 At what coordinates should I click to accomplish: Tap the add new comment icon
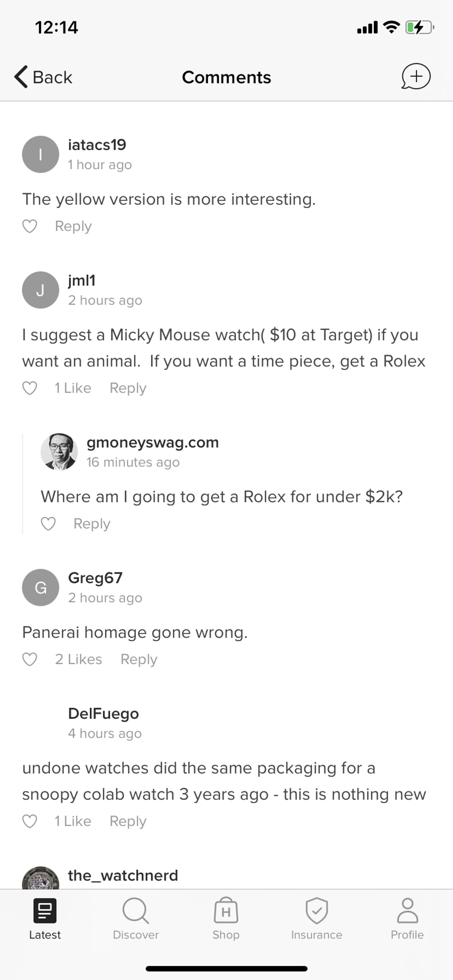coord(416,76)
